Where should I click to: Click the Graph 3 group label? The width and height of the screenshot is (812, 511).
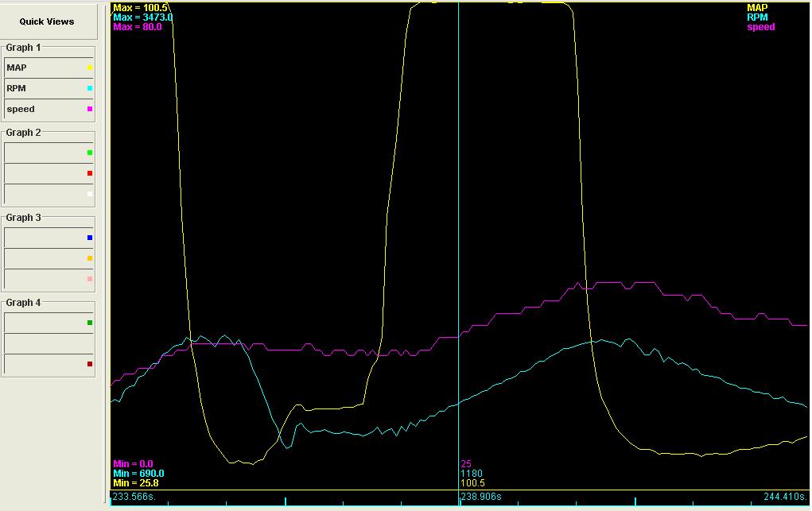click(x=23, y=218)
